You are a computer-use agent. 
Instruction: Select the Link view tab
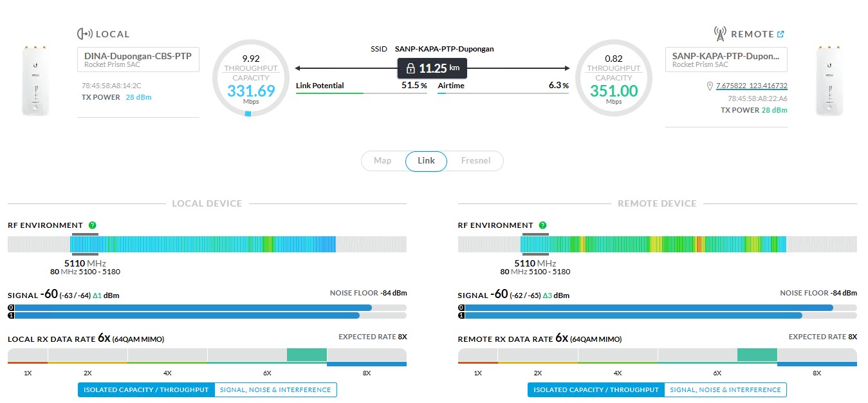(x=426, y=161)
